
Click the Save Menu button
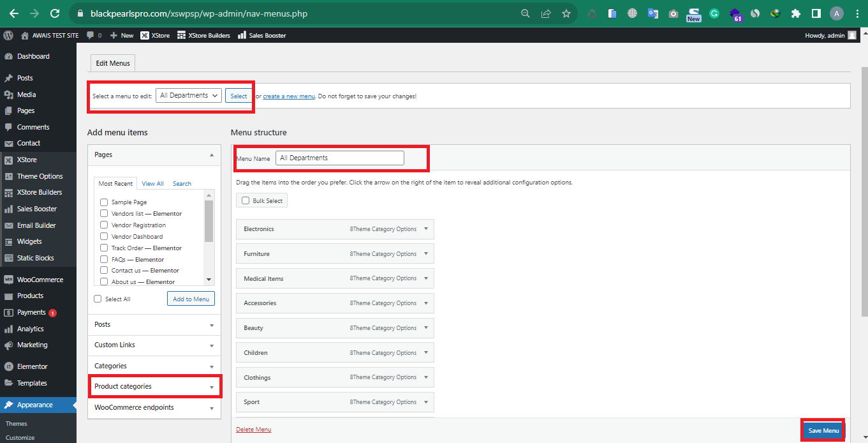(823, 430)
